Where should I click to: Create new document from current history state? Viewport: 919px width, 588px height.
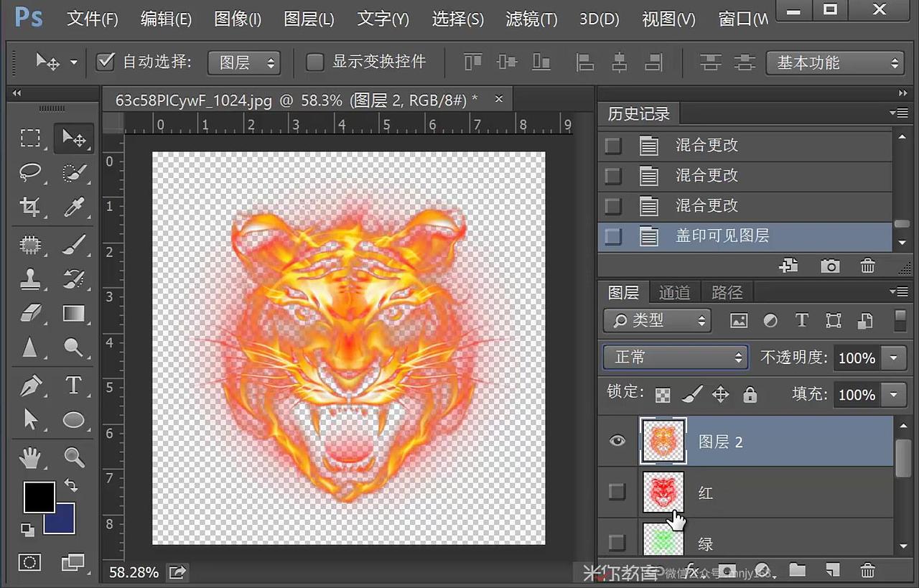788,266
